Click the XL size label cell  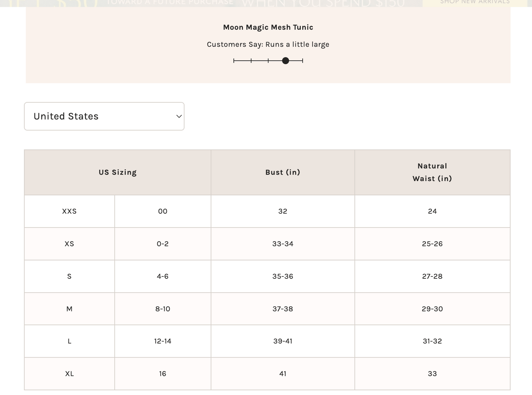[69, 374]
